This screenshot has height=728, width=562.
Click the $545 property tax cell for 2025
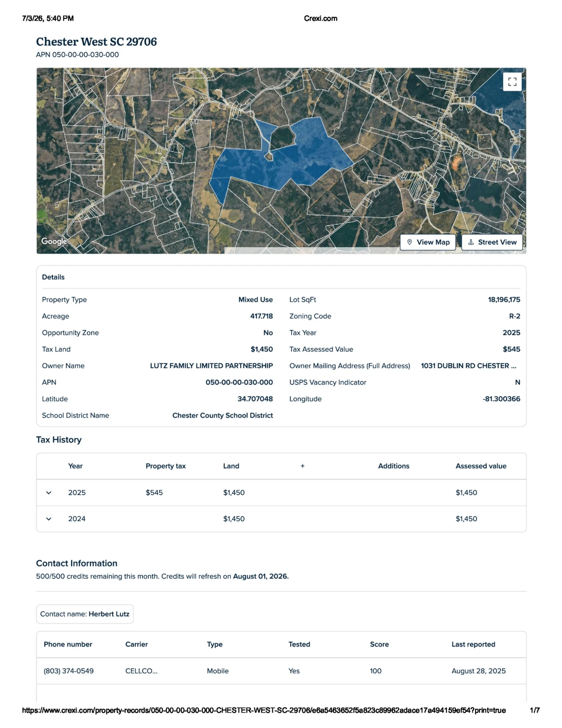click(x=154, y=493)
